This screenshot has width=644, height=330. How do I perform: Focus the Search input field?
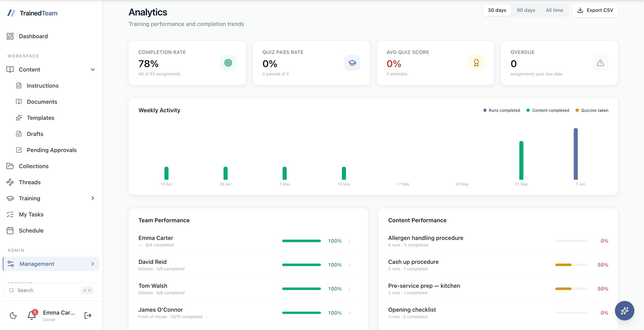click(x=51, y=290)
